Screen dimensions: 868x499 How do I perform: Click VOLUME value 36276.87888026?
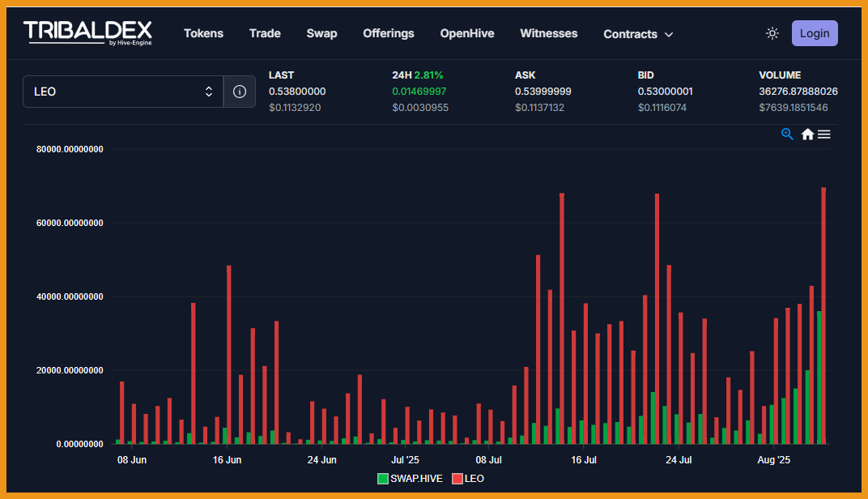pyautogui.click(x=798, y=92)
